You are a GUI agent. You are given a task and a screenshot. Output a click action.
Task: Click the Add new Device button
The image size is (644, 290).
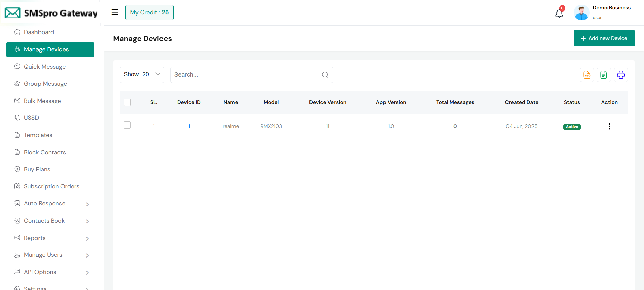point(604,38)
